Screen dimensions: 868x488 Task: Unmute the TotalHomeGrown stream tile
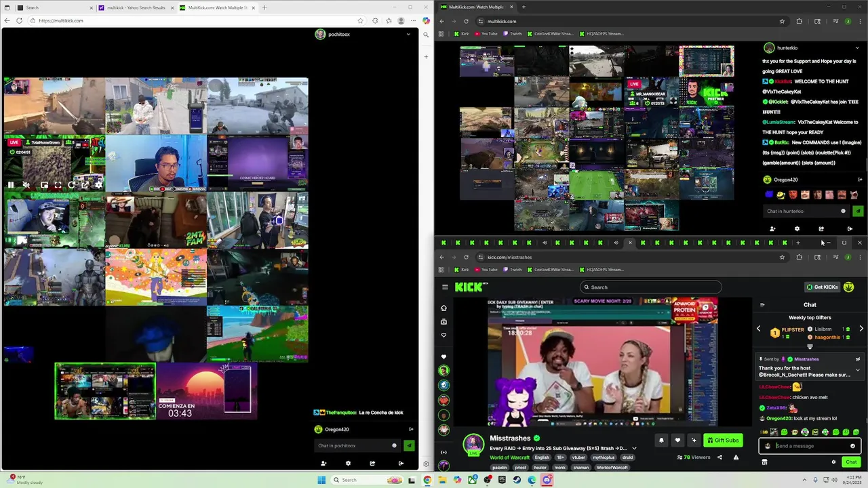tap(26, 184)
